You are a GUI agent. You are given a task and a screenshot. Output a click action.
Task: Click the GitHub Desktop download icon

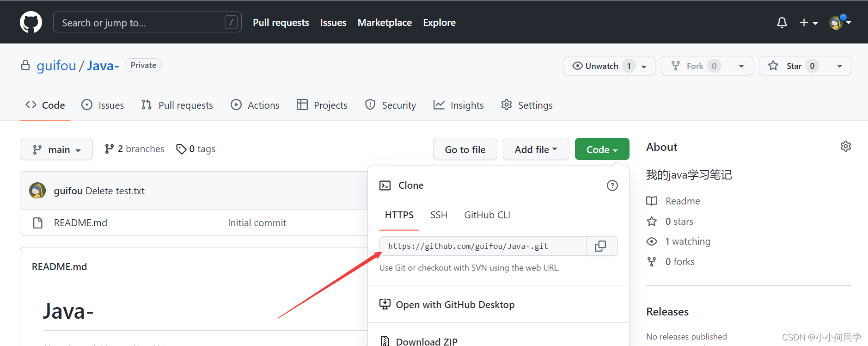click(385, 304)
